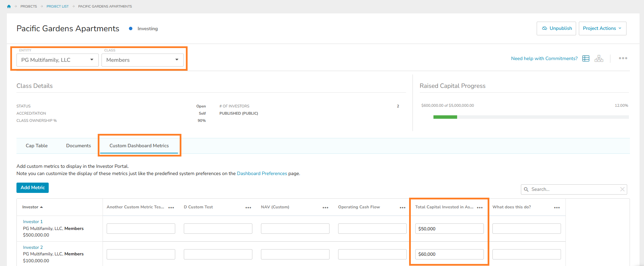Switch to table view icon
Image resolution: width=644 pixels, height=266 pixels.
click(586, 59)
